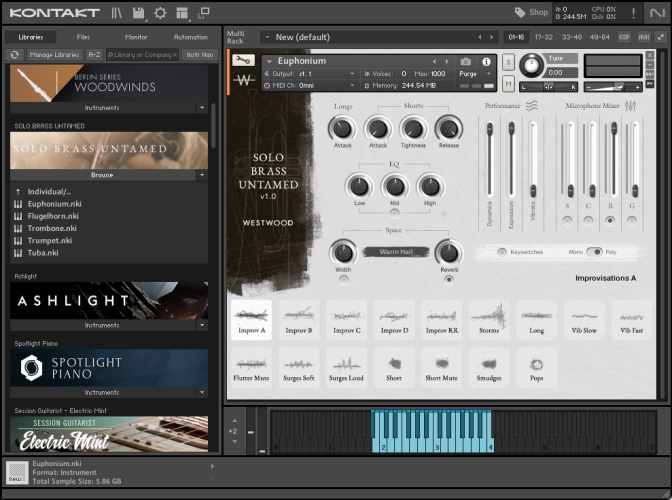Image resolution: width=672 pixels, height=500 pixels.
Task: Select the Storms articulation thumbnail
Action: tap(489, 321)
